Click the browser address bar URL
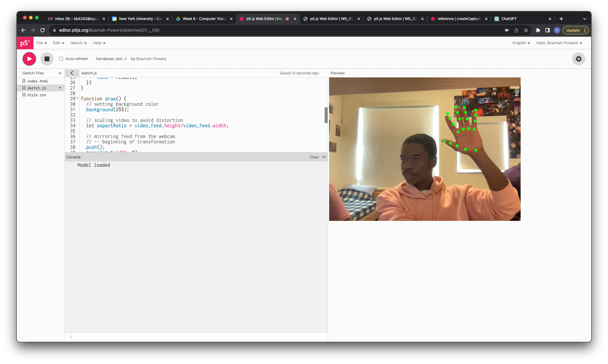 [109, 30]
